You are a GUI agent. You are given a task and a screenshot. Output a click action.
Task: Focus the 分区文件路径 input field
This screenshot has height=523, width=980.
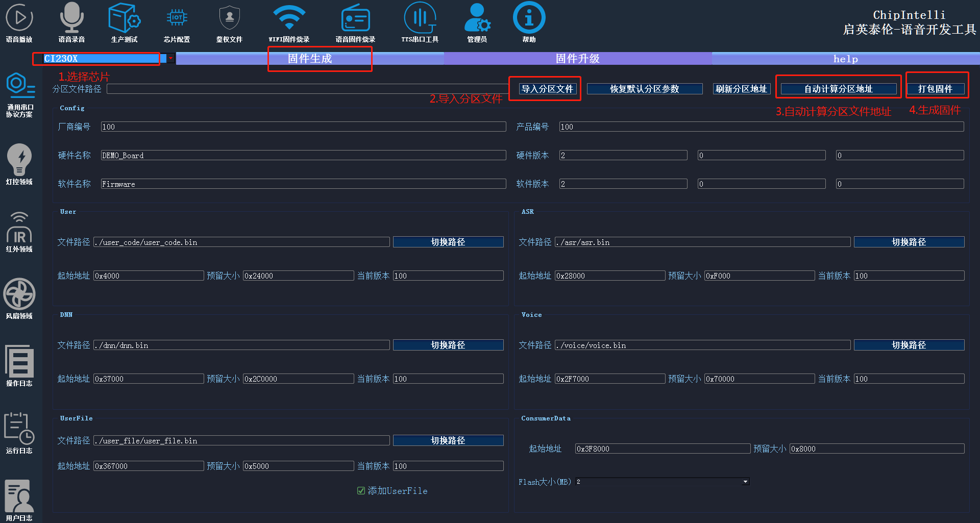pyautogui.click(x=308, y=89)
